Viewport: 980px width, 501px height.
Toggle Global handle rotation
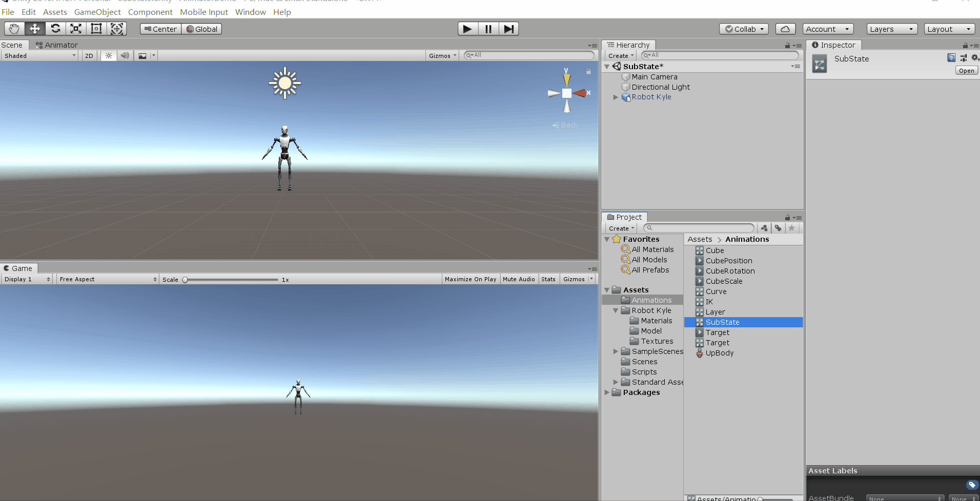(202, 29)
